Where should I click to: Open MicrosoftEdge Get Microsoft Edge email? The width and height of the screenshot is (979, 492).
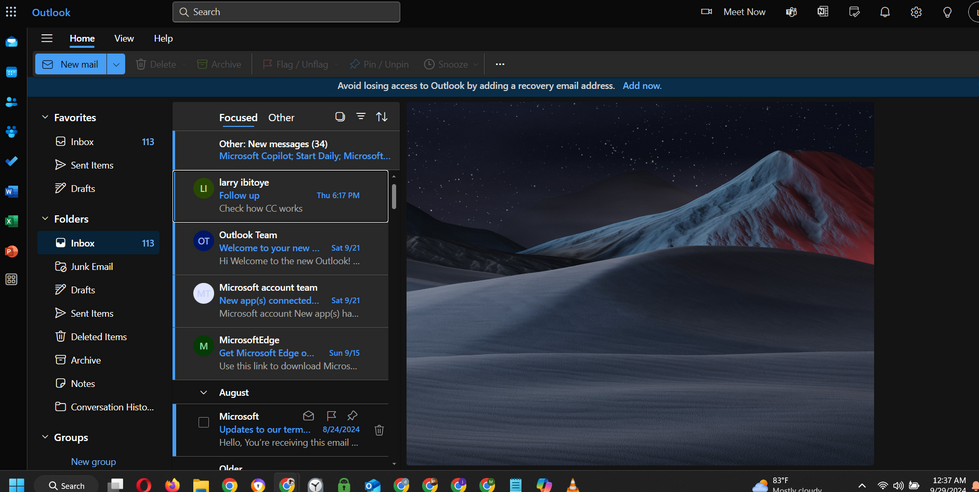[x=281, y=353]
